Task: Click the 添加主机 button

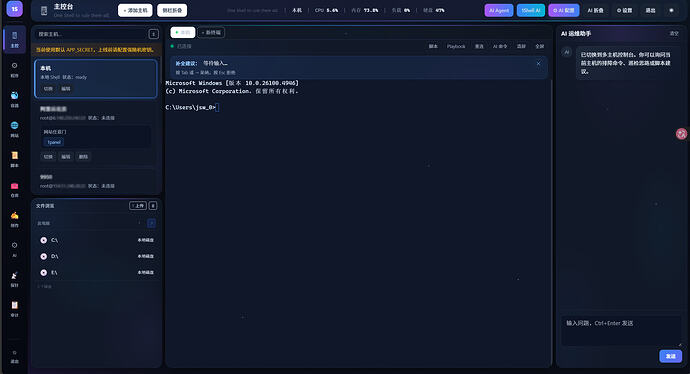Action: 135,10
